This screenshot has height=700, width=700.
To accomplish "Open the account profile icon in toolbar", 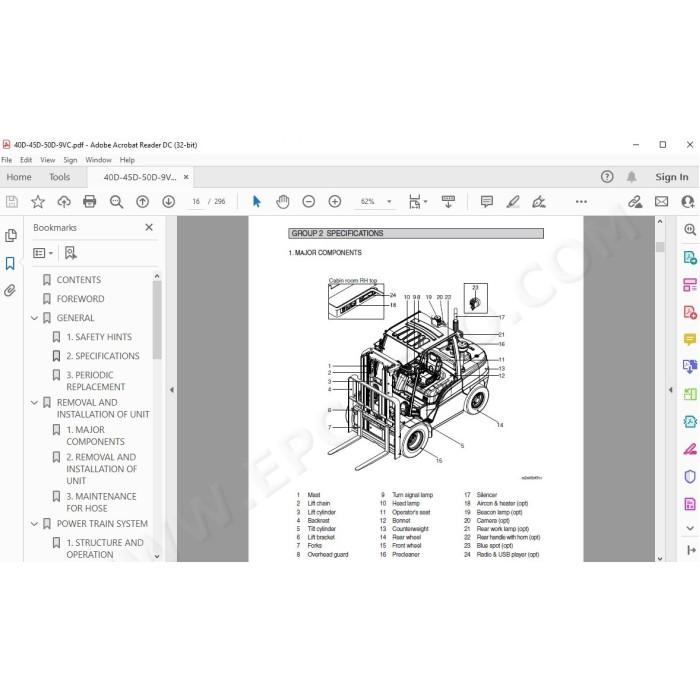I will [x=688, y=202].
